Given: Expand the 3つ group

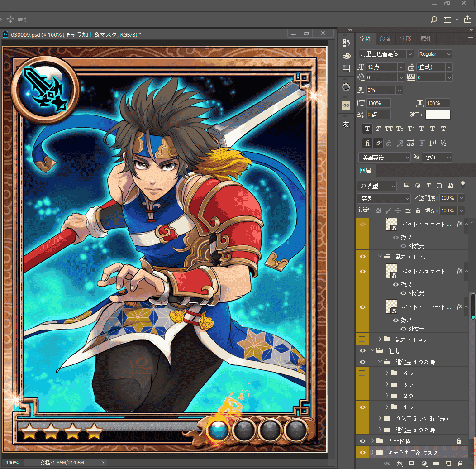Looking at the screenshot, I should [387, 384].
